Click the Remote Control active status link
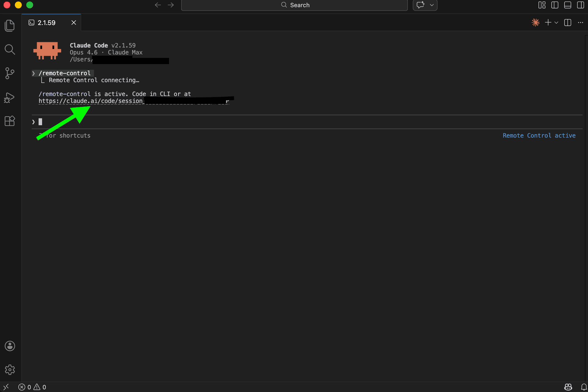This screenshot has height=392, width=588. (x=539, y=135)
